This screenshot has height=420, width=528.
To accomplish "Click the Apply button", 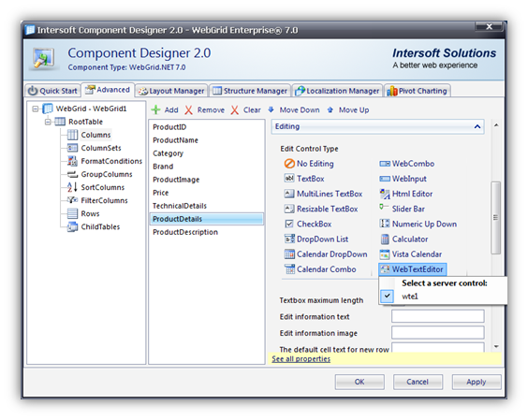I will [x=477, y=382].
